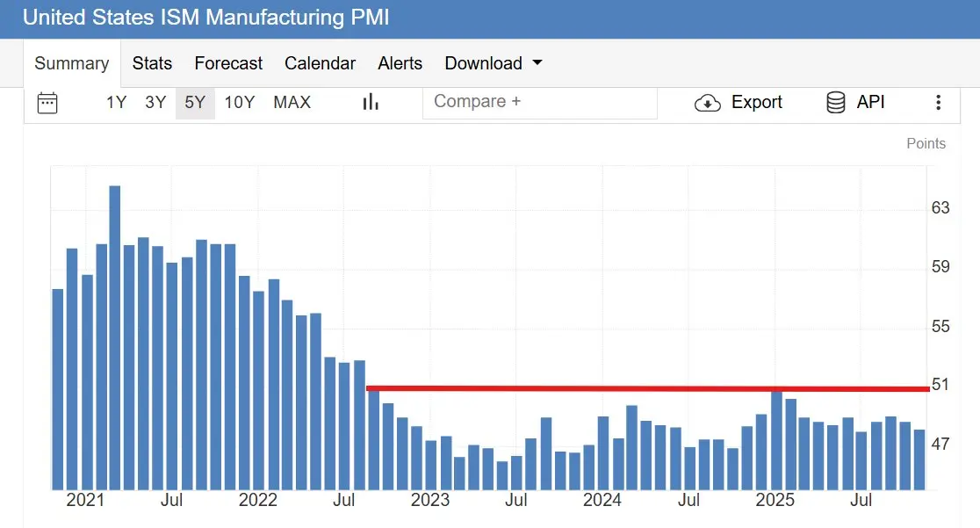Click the bar above the 2025 label

tap(777, 440)
